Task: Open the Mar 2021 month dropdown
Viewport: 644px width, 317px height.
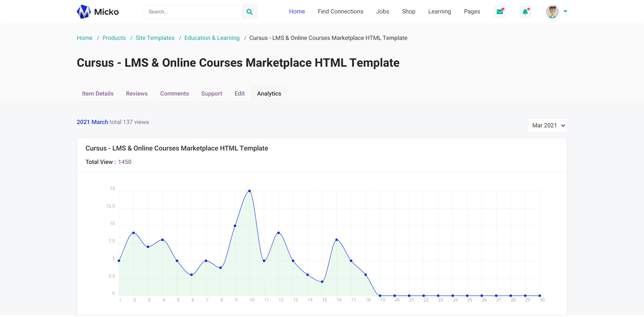Action: (547, 125)
